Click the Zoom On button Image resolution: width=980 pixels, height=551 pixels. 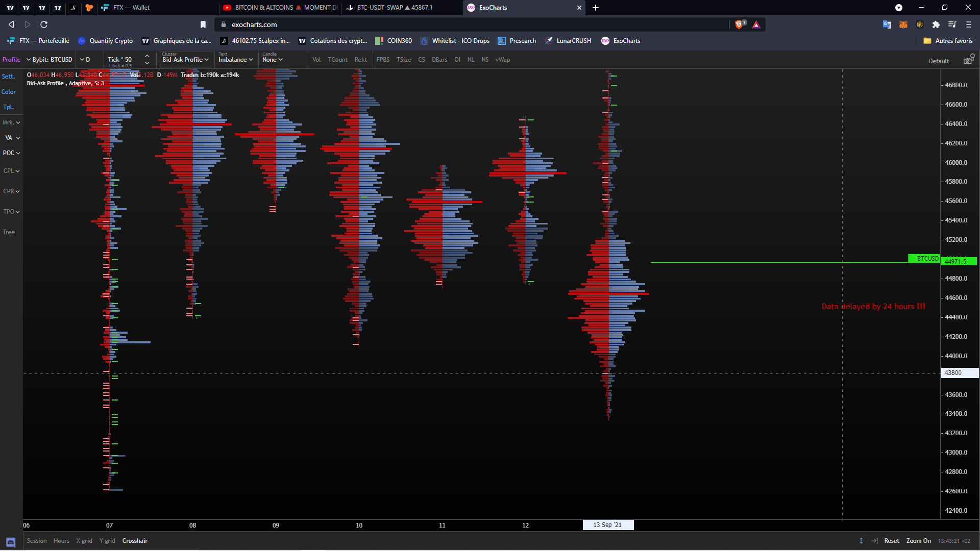(x=918, y=541)
